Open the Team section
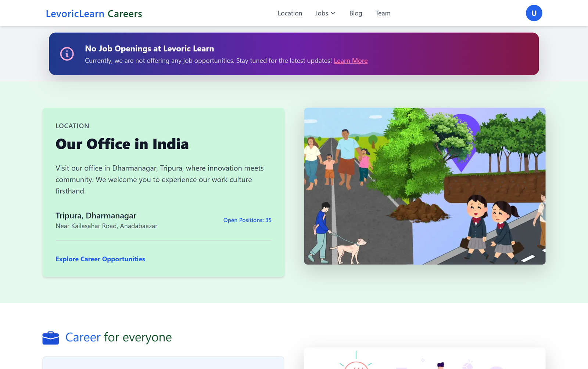This screenshot has height=369, width=588. 383,13
